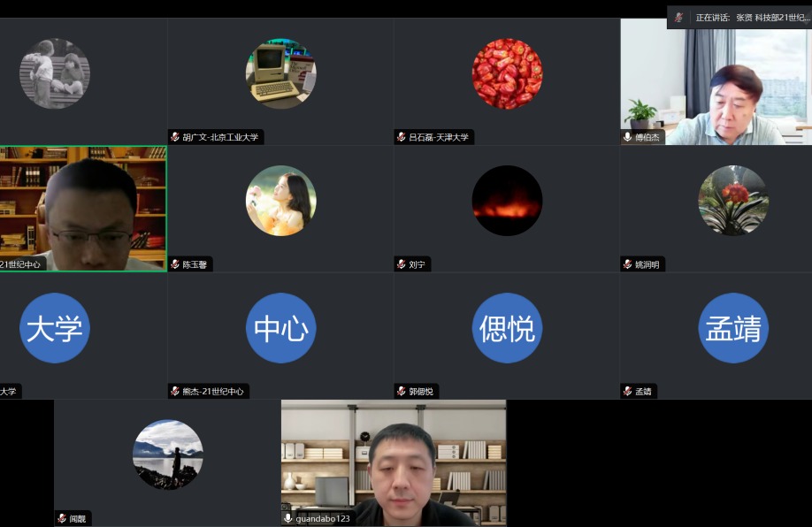
Task: Select the red tomatoes avatar of 吕石磊
Action: click(507, 73)
